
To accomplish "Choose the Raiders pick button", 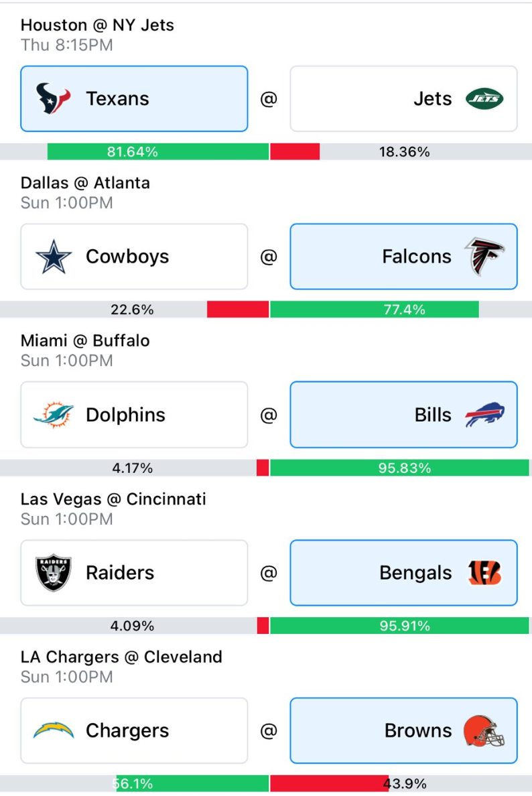I will click(134, 573).
